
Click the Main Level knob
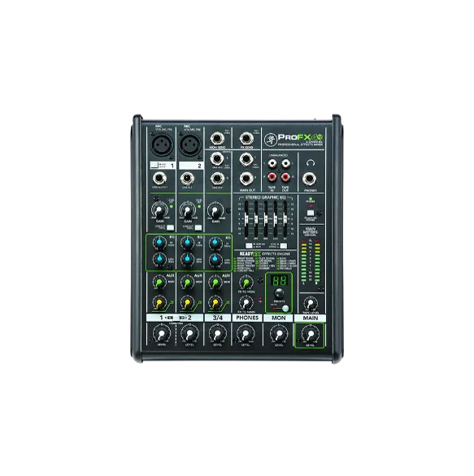pos(311,334)
